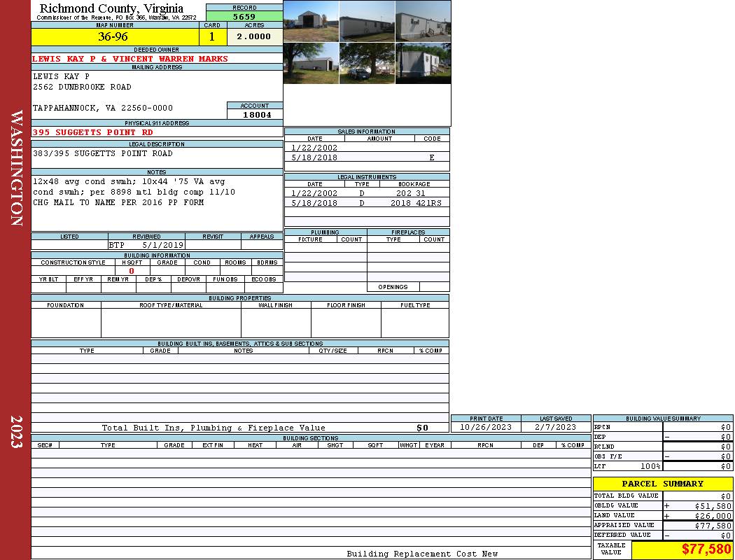Click the account number 18004 box
Viewport: 735px width, 560px height.
[x=255, y=114]
